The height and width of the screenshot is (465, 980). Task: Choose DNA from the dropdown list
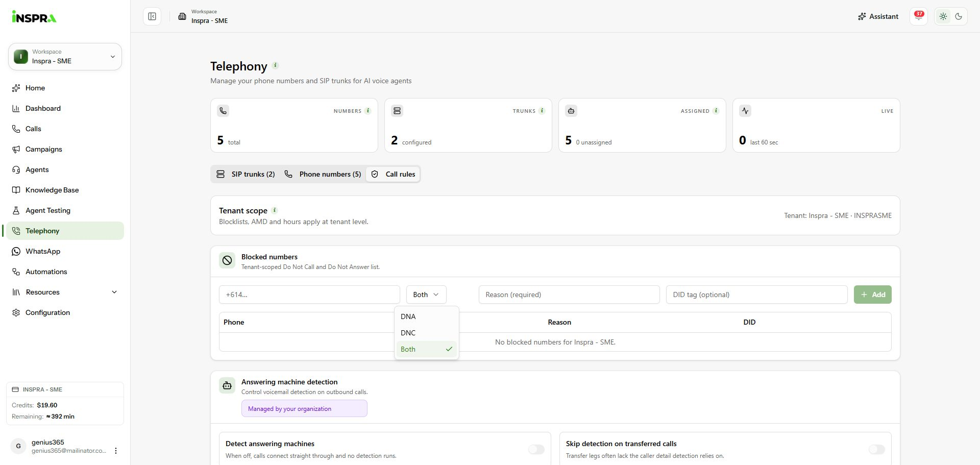click(426, 316)
